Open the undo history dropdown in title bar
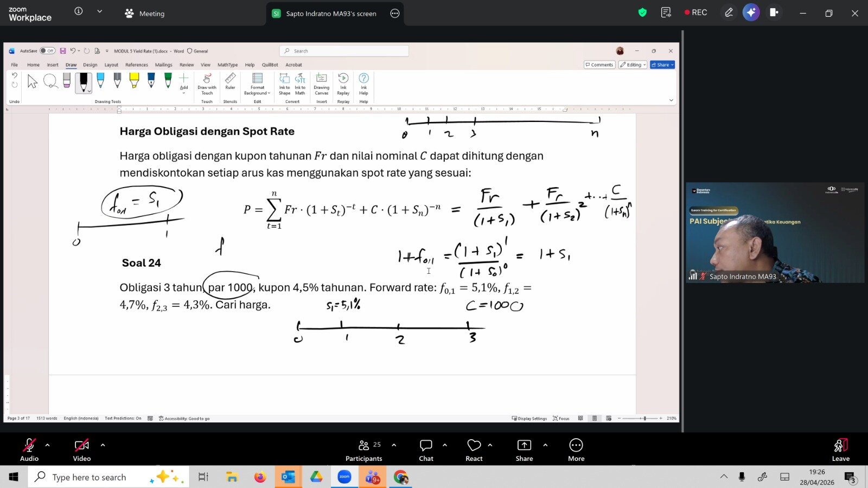The width and height of the screenshot is (868, 488). click(x=79, y=51)
